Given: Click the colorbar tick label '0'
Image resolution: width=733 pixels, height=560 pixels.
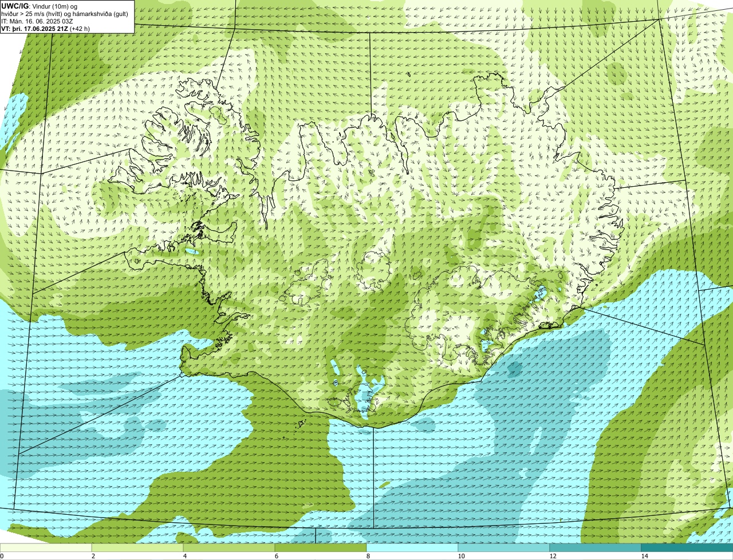Looking at the screenshot, I should pyautogui.click(x=2, y=556).
